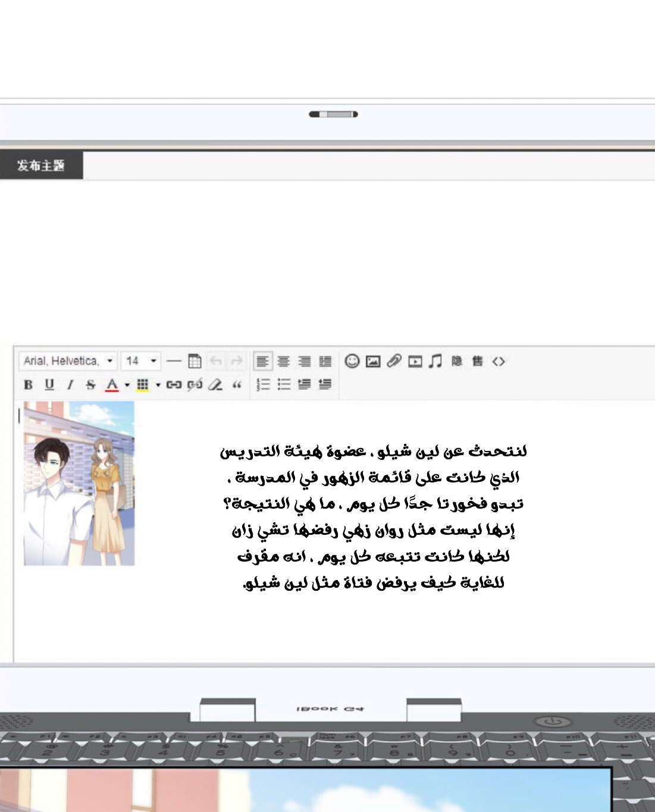Create a bulleted unordered list
The image size is (655, 812).
[284, 384]
